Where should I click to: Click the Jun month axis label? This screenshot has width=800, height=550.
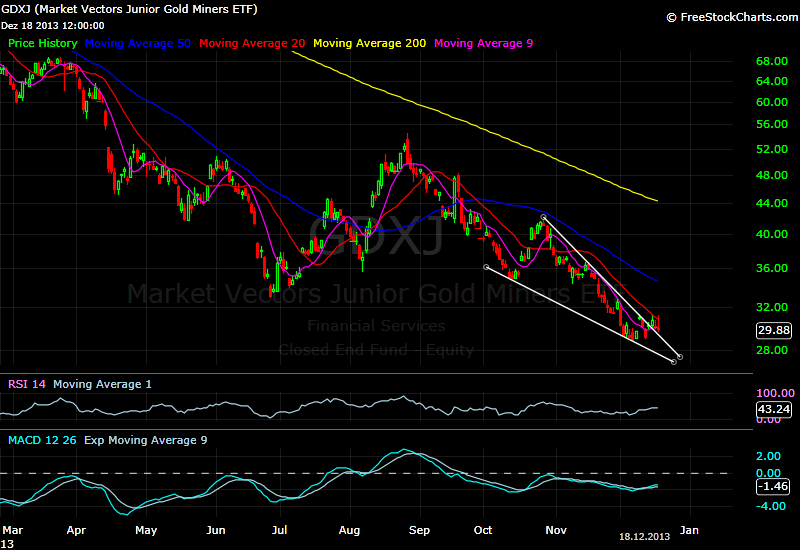(216, 530)
